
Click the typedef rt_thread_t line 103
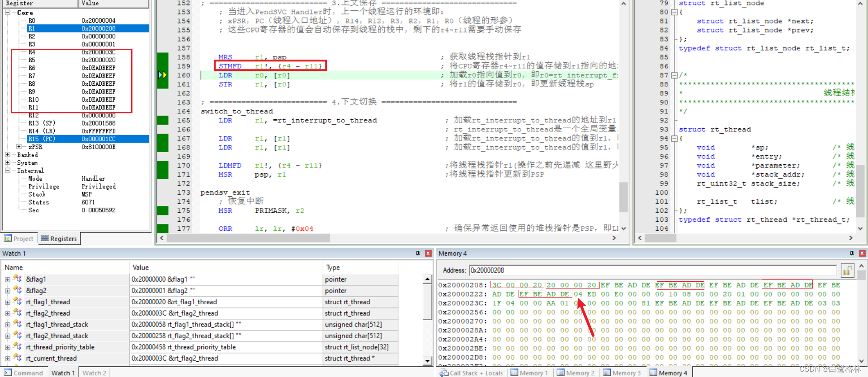pos(764,220)
